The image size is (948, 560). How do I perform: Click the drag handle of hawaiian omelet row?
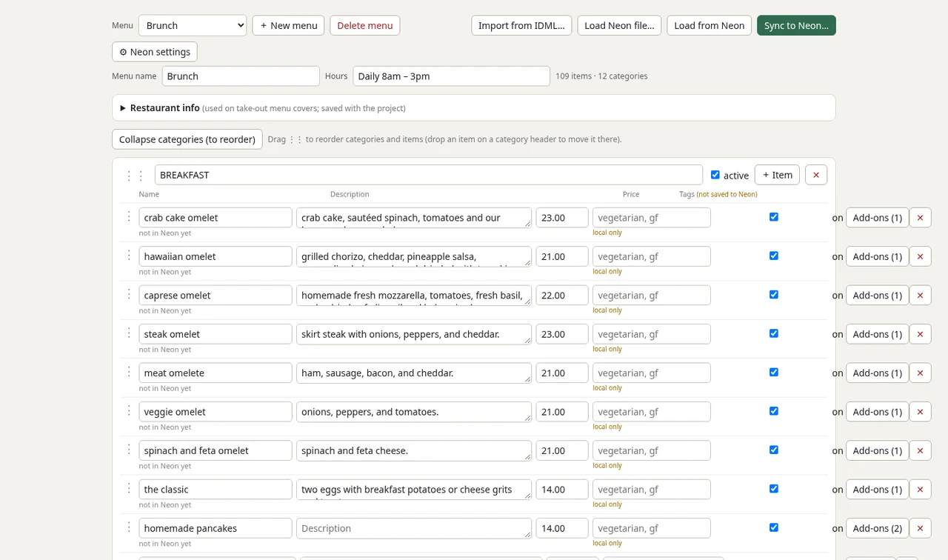[x=129, y=255]
